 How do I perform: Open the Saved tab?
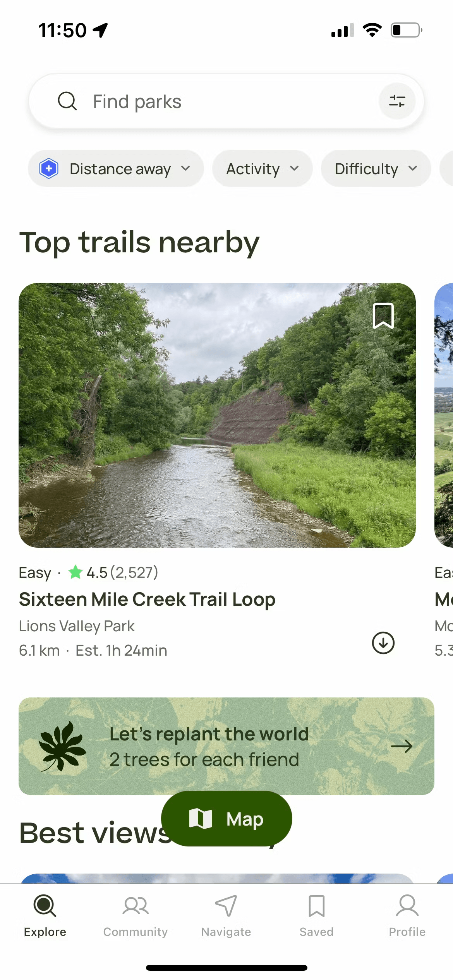coord(316,916)
